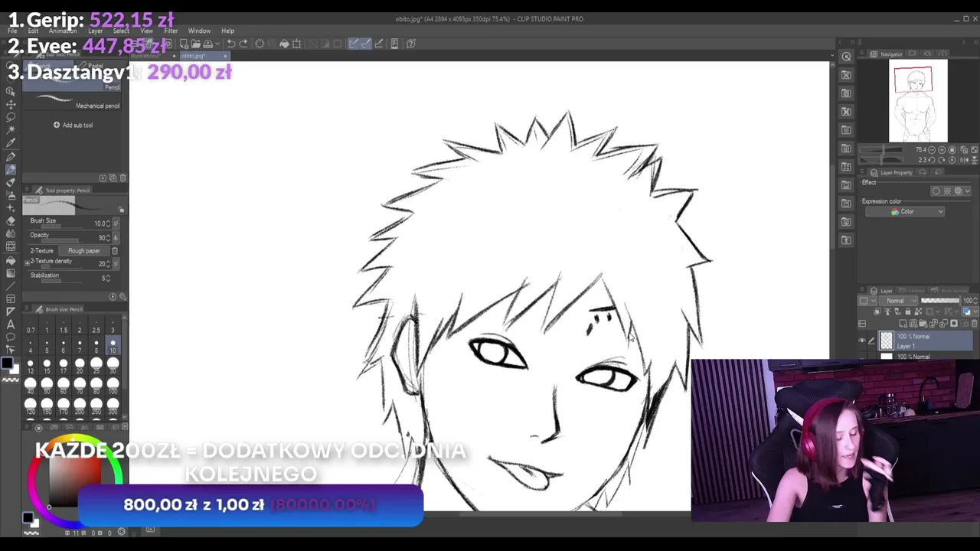Click the Quick Access magnifier icon on right dock
The width and height of the screenshot is (980, 551).
(846, 57)
